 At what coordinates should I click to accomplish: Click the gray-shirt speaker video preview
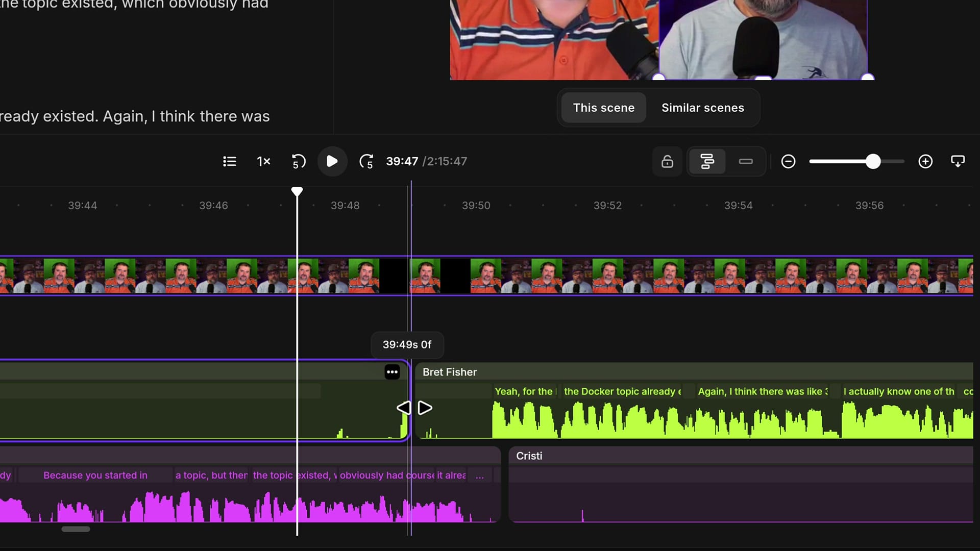(x=763, y=40)
